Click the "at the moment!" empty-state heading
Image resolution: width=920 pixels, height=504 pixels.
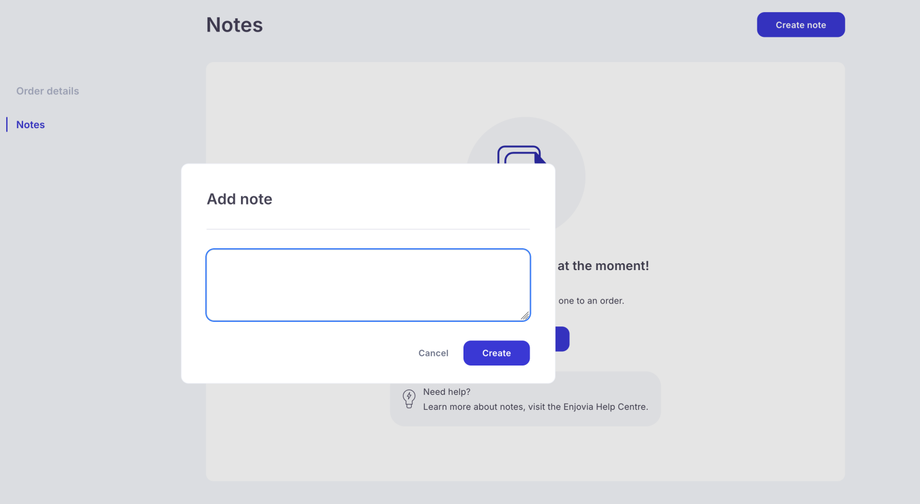coord(603,266)
